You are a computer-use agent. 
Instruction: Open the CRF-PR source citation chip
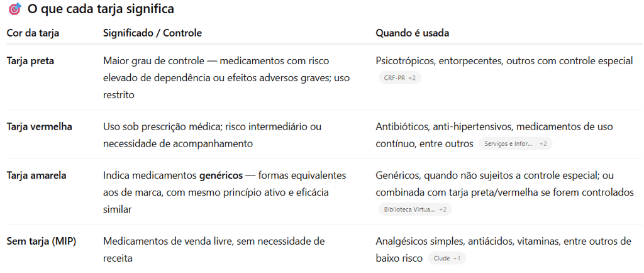399,78
